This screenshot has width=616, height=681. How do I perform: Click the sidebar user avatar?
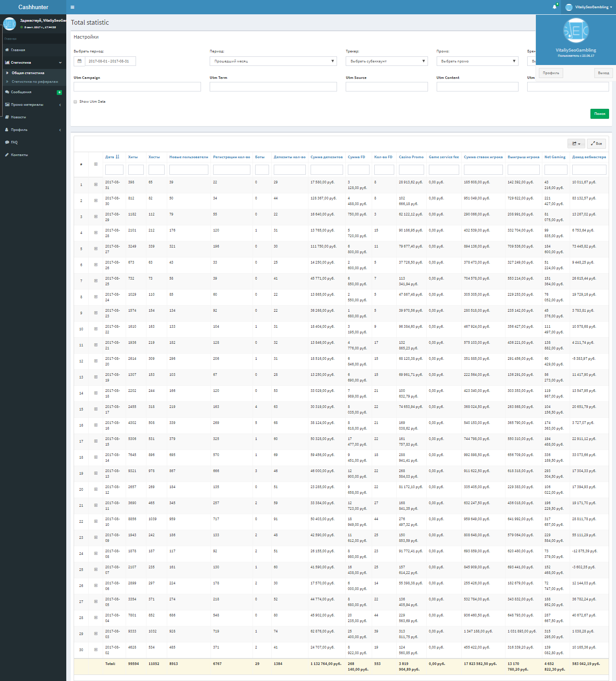pyautogui.click(x=10, y=23)
